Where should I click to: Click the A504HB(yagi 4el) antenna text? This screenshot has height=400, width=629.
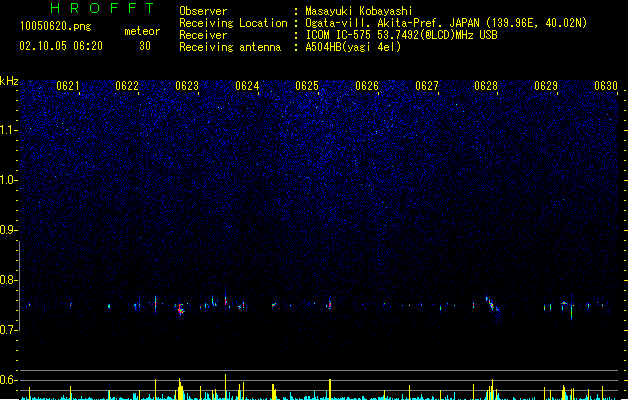coord(353,47)
